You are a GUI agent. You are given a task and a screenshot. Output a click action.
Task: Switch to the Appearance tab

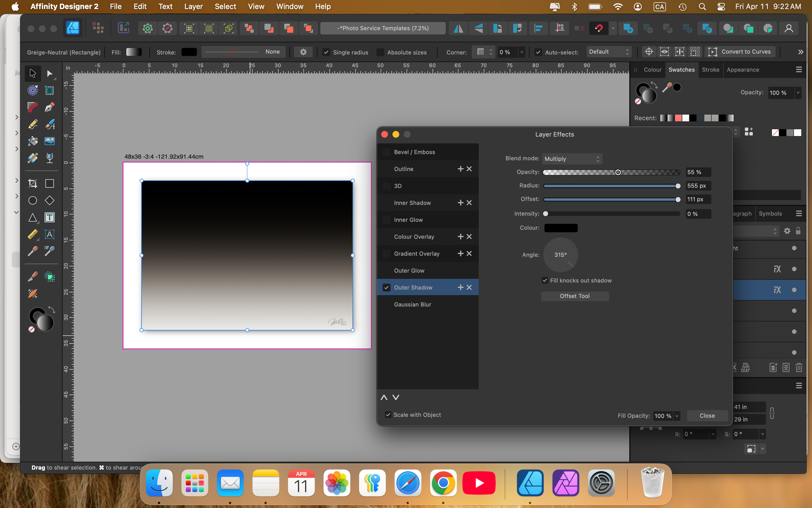(743, 69)
